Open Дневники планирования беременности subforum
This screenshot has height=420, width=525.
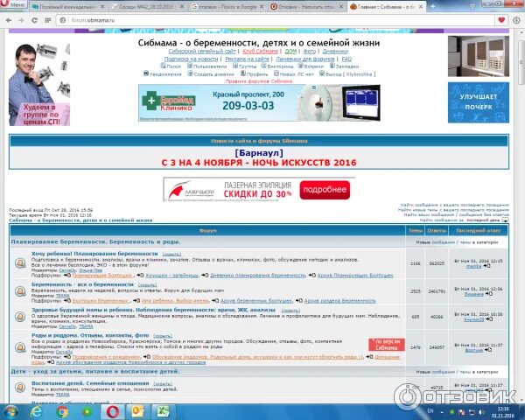click(258, 276)
